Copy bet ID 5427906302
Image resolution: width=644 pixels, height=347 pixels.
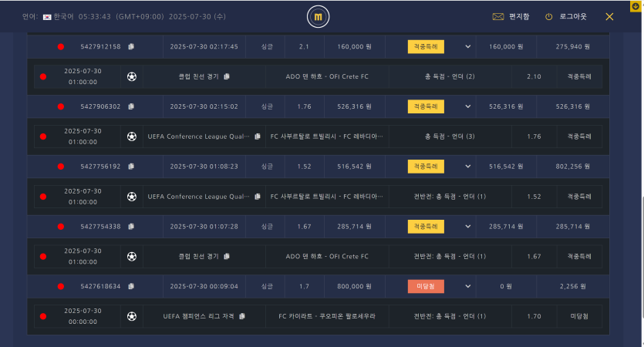click(131, 106)
